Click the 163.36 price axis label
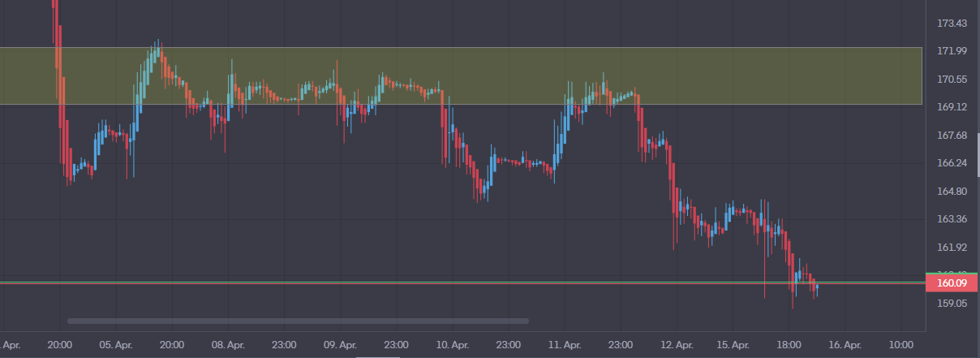 (951, 219)
